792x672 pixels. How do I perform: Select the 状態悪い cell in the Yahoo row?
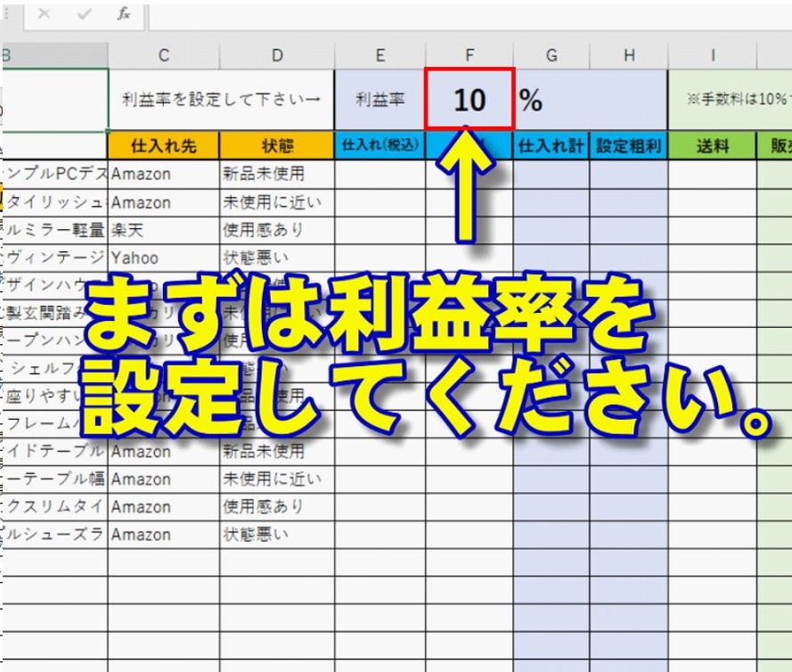277,258
